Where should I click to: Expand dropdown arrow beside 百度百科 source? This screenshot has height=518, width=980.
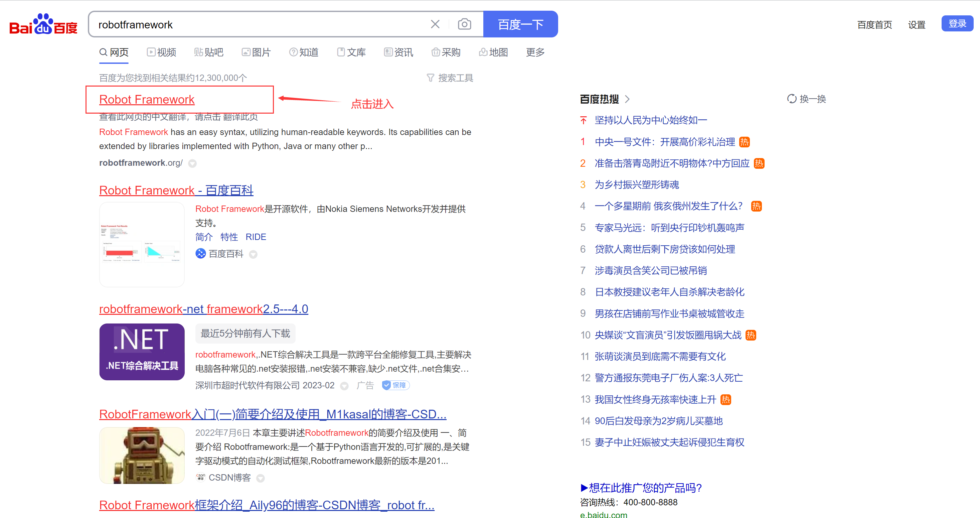(253, 254)
